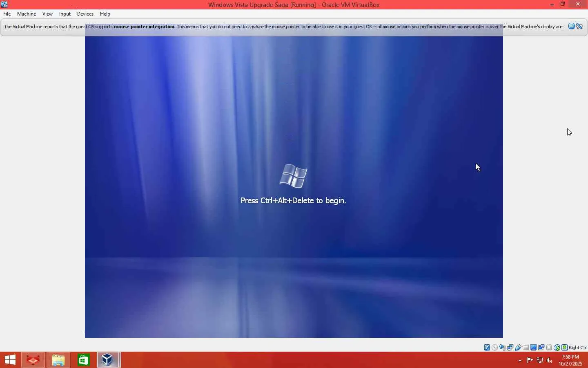Open the Help menu

point(105,14)
